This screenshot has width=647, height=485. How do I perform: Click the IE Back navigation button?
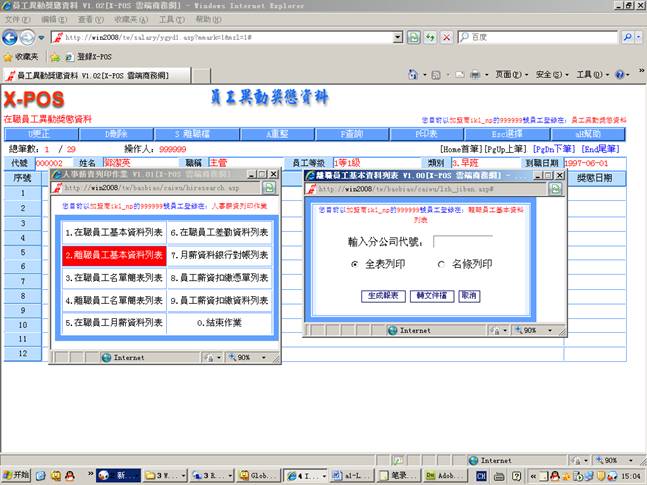click(13, 37)
